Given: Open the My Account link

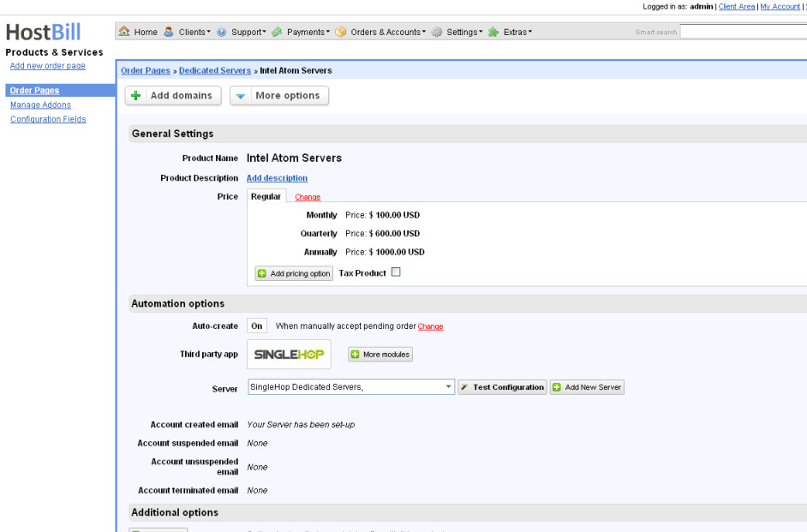Looking at the screenshot, I should 780,7.
